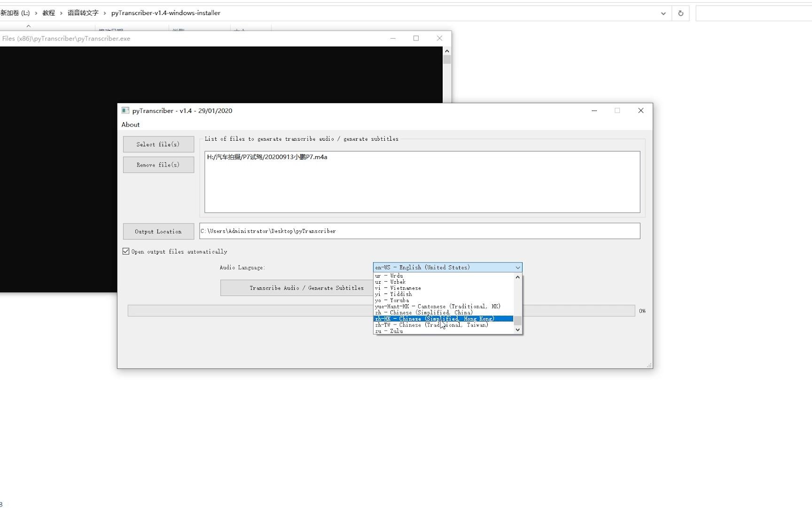Click the Select file(s) button
Screen dimensions: 812x508
point(158,144)
